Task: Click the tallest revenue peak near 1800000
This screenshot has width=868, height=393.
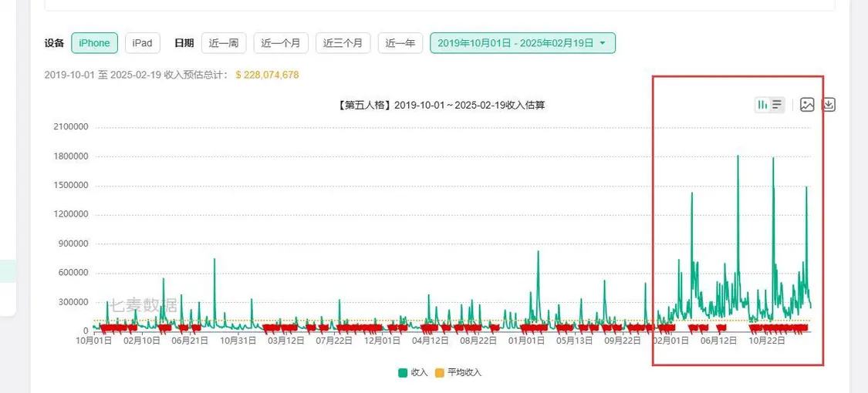Action: tap(738, 156)
